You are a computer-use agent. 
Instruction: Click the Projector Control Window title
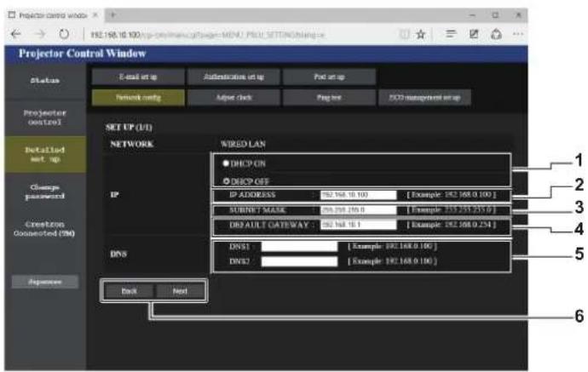[x=82, y=54]
